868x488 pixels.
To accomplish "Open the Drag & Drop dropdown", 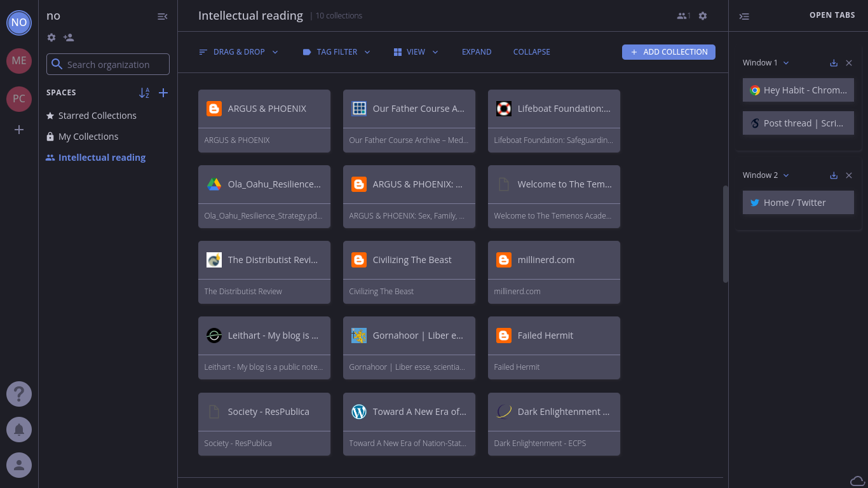I will tap(239, 52).
